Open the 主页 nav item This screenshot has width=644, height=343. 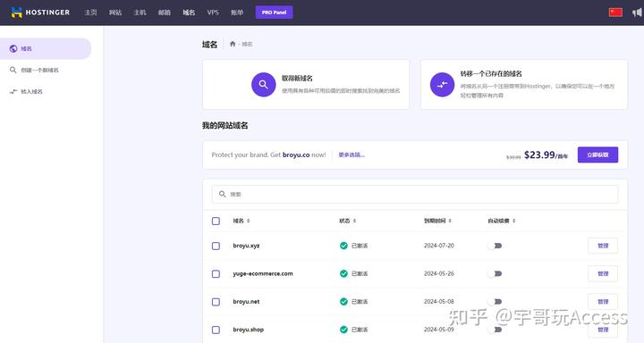90,13
